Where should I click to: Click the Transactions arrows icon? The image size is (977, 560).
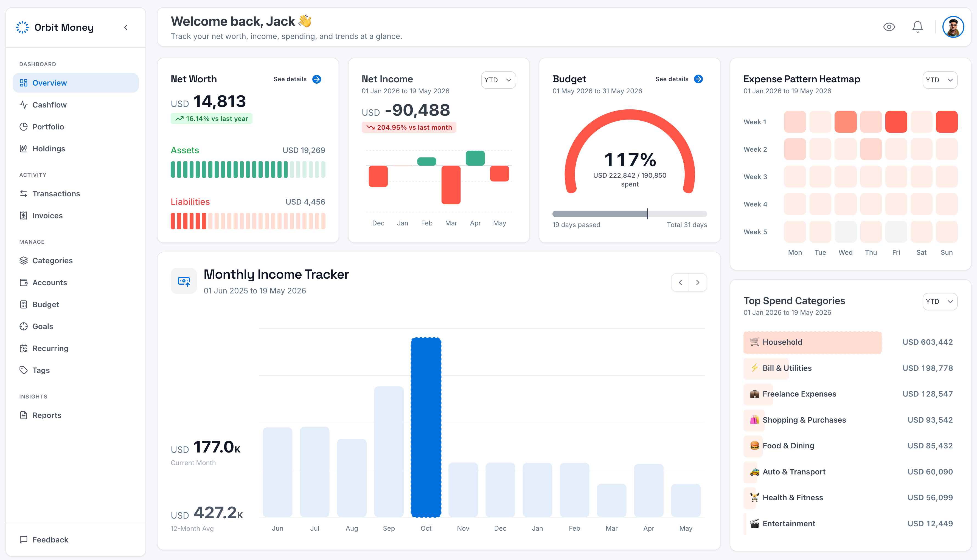24,193
